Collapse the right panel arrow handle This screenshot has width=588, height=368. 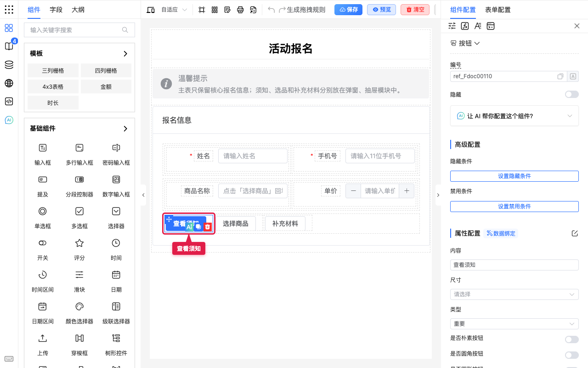point(438,195)
